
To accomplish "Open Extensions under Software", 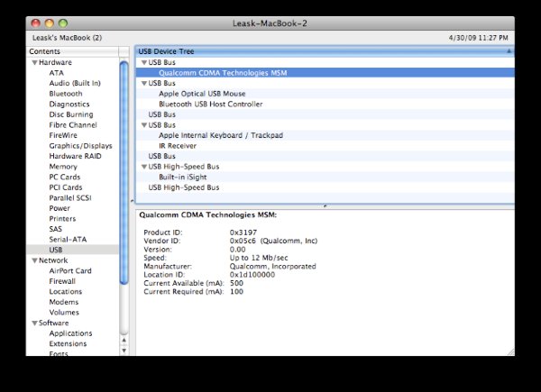I will 68,343.
